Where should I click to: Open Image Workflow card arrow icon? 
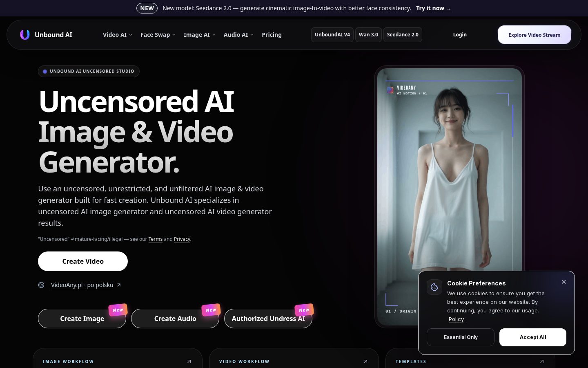[x=189, y=361]
